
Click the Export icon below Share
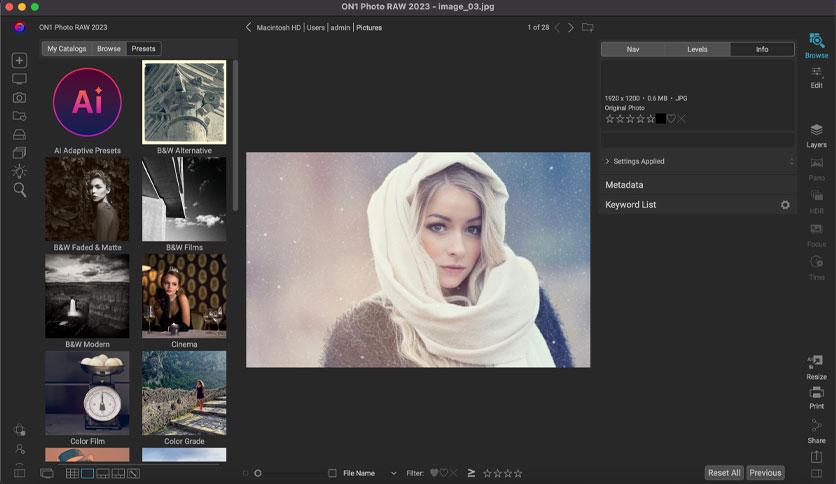click(x=816, y=456)
